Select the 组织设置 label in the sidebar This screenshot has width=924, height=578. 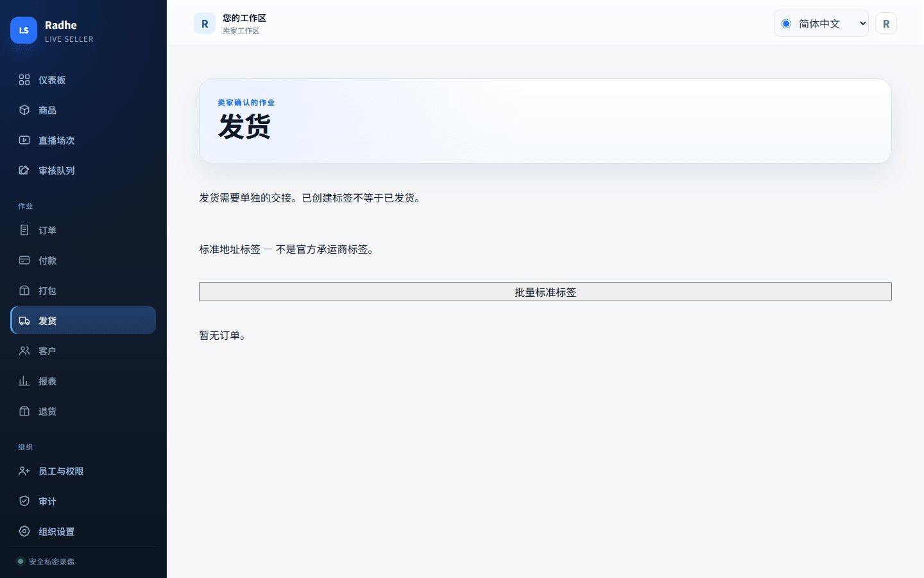tap(56, 532)
